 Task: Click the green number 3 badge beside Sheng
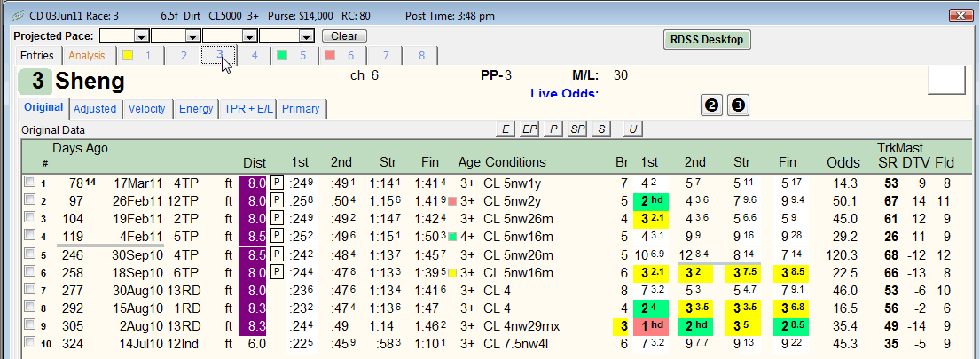pyautogui.click(x=34, y=82)
